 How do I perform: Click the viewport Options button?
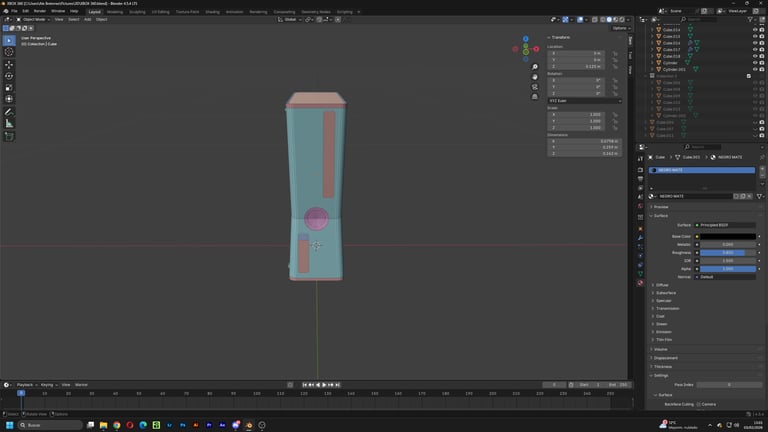click(620, 28)
